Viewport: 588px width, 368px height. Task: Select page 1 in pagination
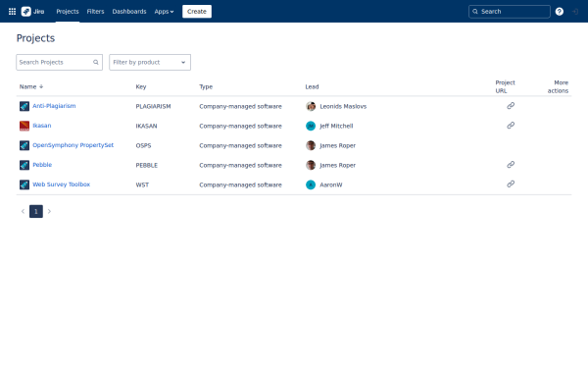point(36,211)
